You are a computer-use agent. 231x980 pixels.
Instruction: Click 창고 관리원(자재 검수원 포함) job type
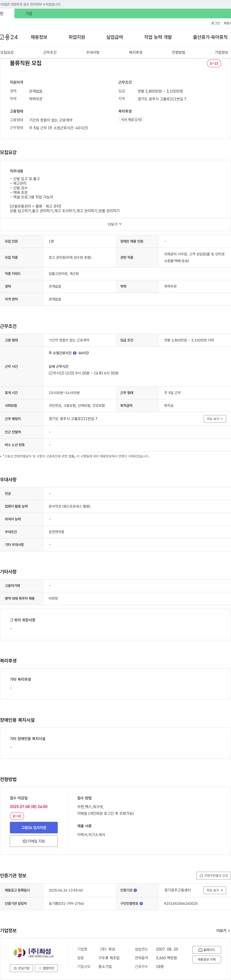pyautogui.click(x=70, y=258)
